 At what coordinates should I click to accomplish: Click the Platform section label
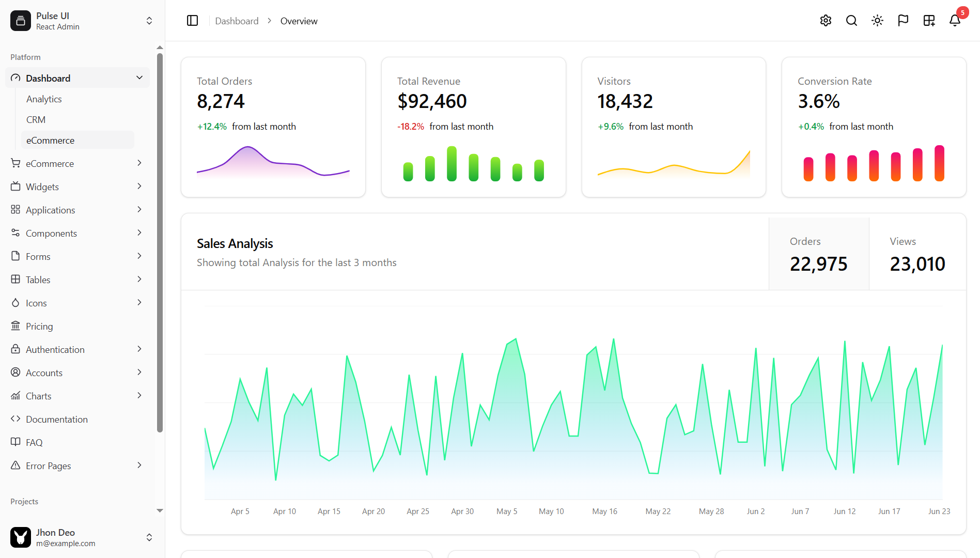point(25,57)
